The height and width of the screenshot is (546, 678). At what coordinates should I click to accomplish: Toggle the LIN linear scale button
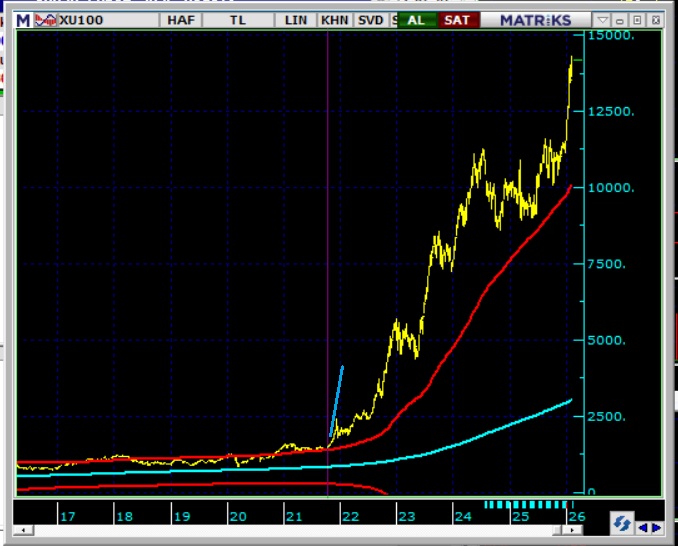click(296, 20)
